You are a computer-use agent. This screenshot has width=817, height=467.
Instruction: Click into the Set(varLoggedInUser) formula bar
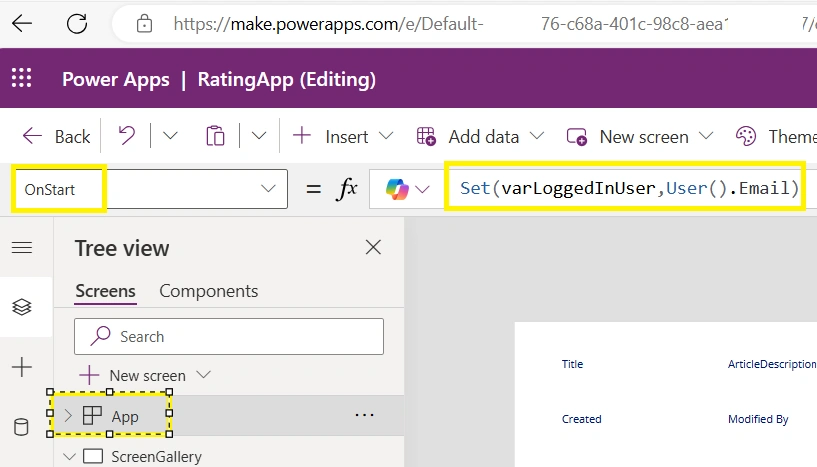pyautogui.click(x=629, y=188)
